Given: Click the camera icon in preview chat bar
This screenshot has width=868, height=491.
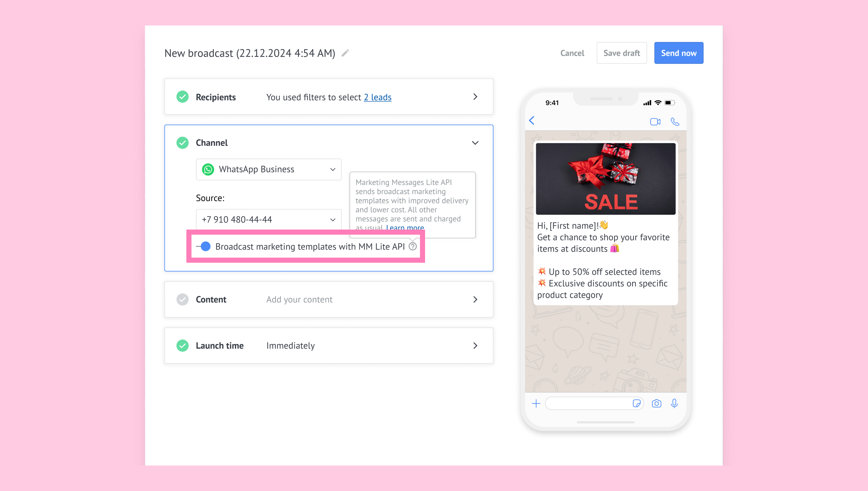Looking at the screenshot, I should coord(656,403).
